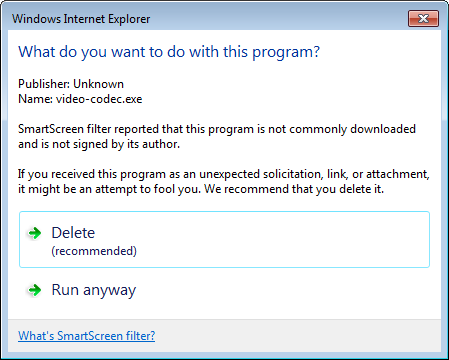Click empty space inside the highlighted Delete box

tap(283, 239)
